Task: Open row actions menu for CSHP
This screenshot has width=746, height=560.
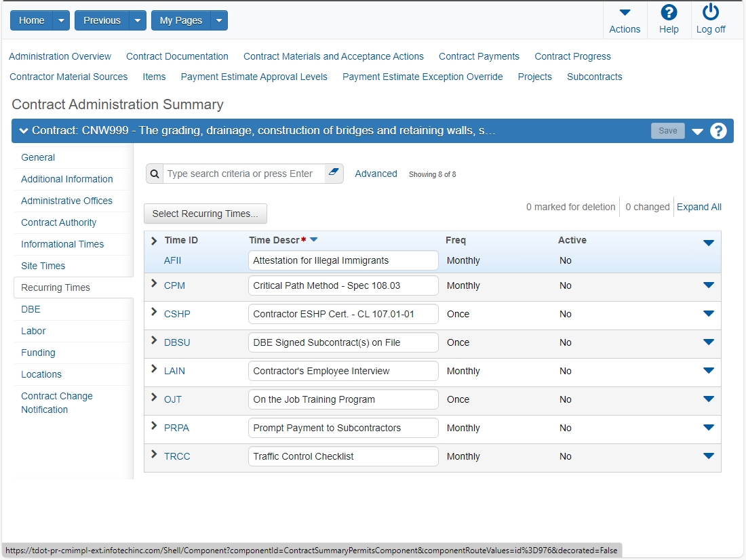Action: 709,314
